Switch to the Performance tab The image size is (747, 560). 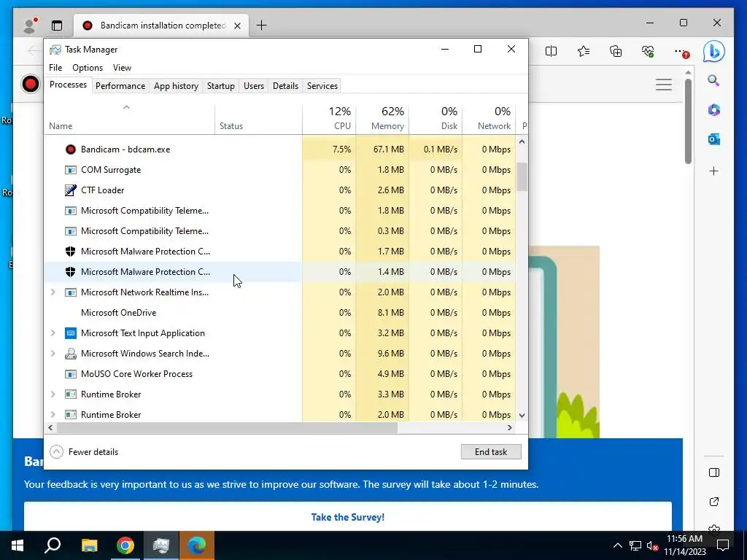(x=120, y=86)
